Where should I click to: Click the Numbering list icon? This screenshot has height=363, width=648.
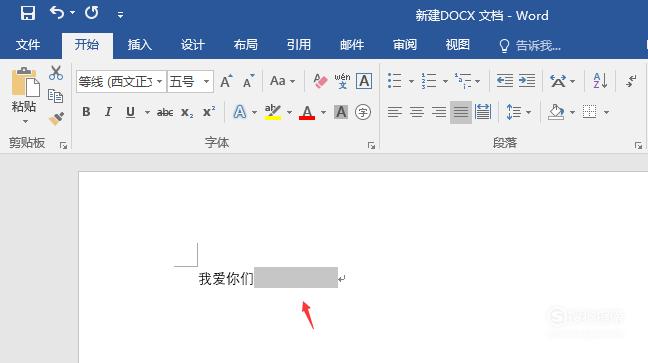429,81
